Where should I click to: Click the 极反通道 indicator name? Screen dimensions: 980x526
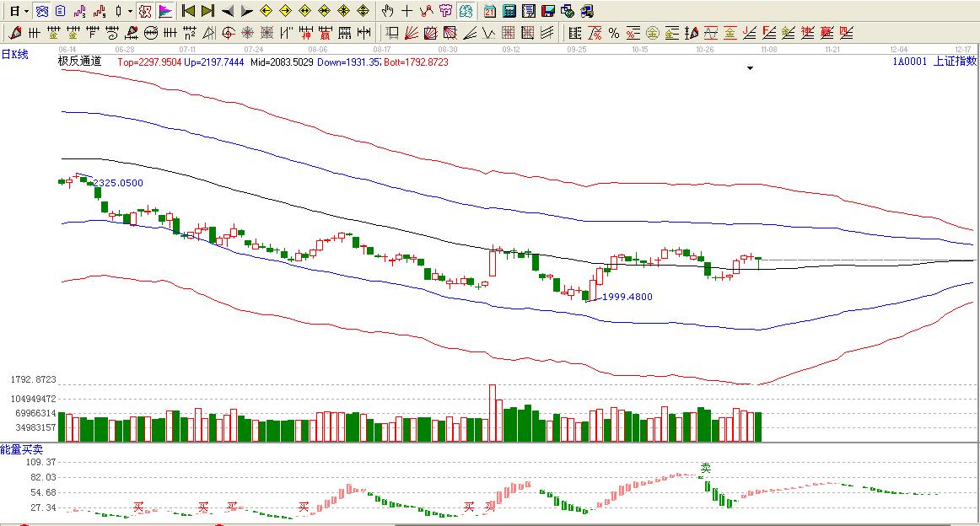(79, 62)
